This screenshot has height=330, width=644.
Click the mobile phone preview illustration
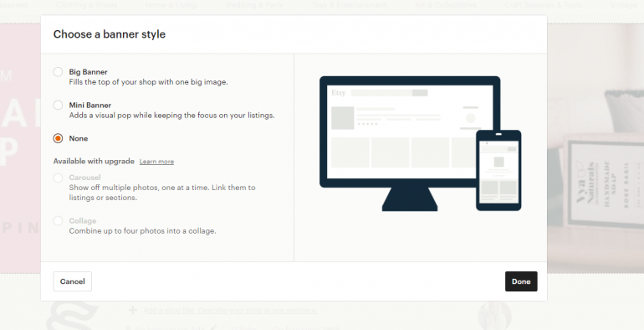(x=498, y=171)
